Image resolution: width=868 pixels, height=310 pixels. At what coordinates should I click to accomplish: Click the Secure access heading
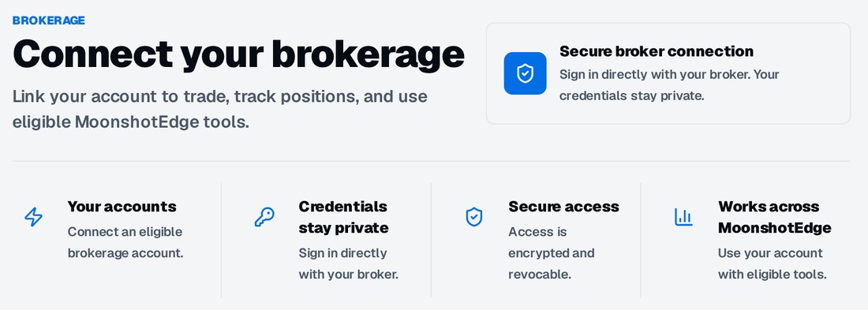[x=563, y=207]
